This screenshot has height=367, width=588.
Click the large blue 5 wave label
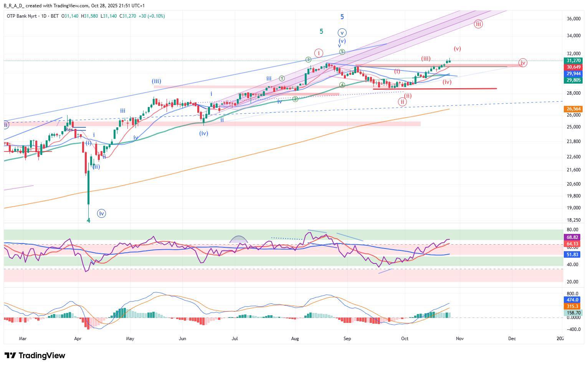coord(342,17)
